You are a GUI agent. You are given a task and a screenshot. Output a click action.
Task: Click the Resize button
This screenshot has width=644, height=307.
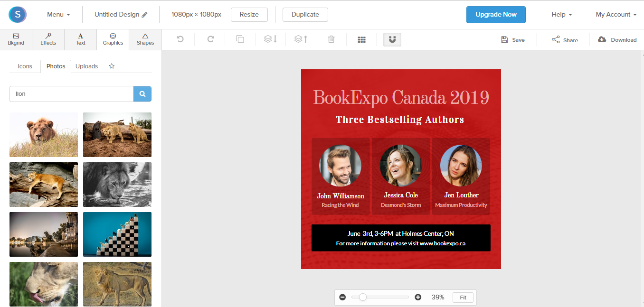tap(249, 15)
